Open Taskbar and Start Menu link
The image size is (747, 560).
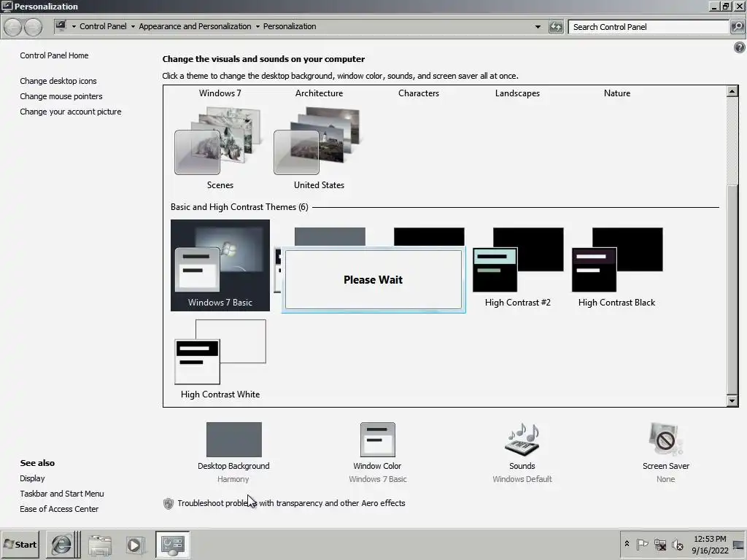[x=62, y=494]
